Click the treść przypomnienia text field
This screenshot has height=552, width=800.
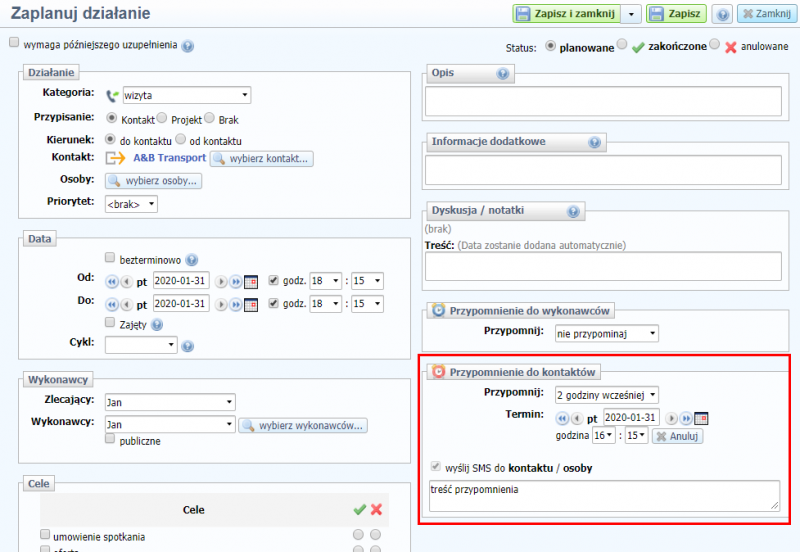point(603,495)
